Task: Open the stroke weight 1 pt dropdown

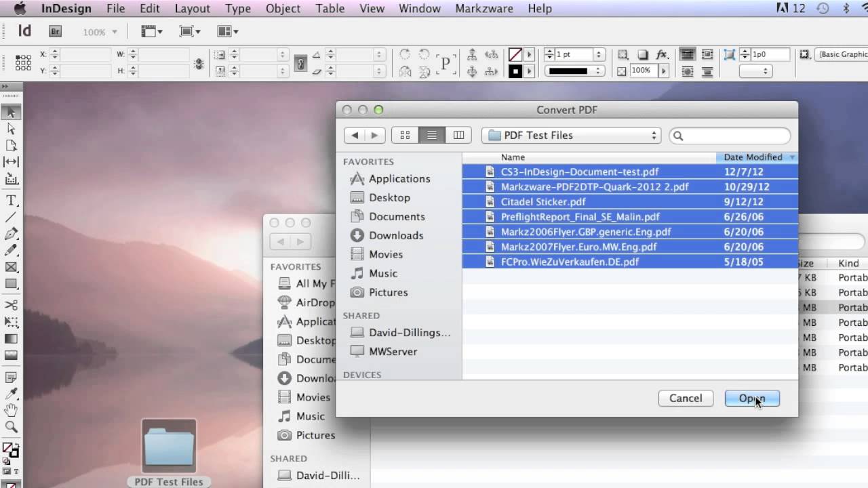Action: [x=599, y=54]
